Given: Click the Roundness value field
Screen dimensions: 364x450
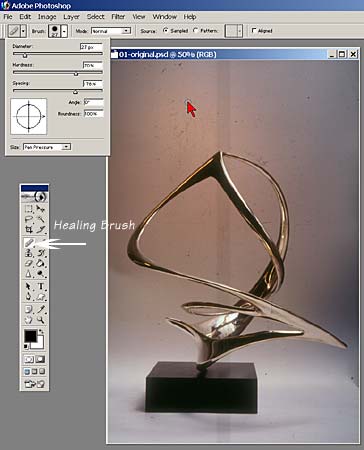Looking at the screenshot, I should pos(94,114).
